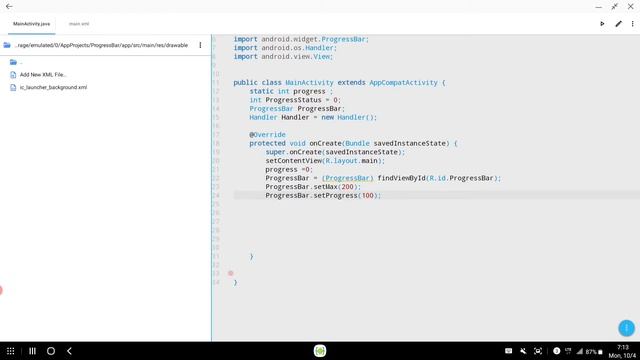The image size is (640, 360).
Task: Click the int ProgressStatus = 0 line
Action: (295, 100)
